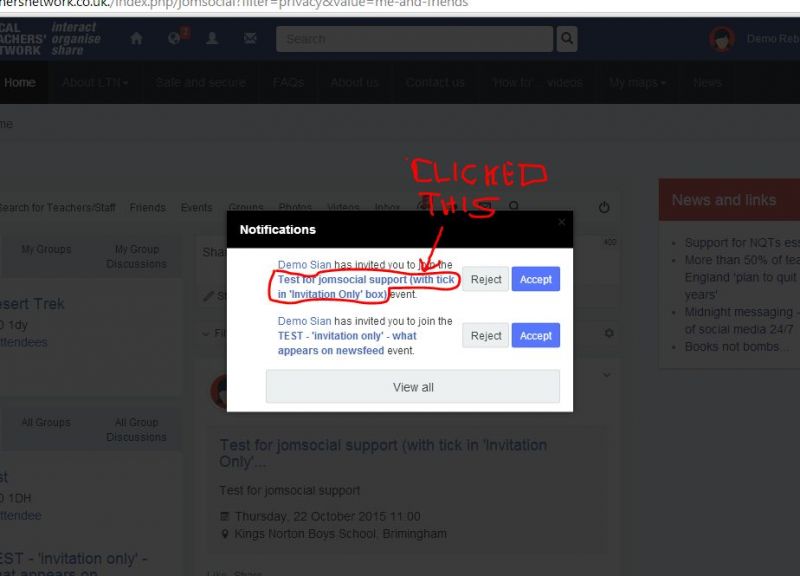Screen dimensions: 800x576
Task: Click Demo Sian link in first notification
Action: 305,265
